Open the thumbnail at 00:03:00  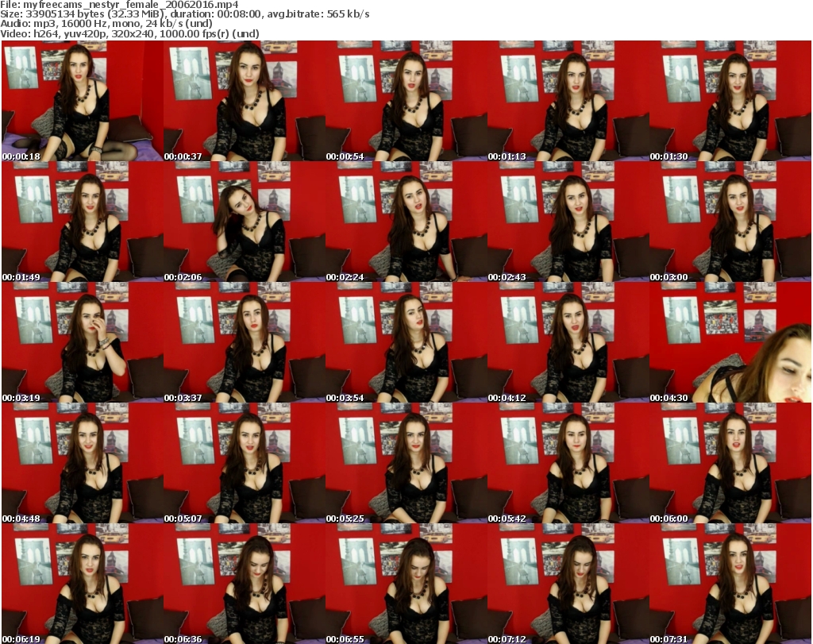coord(730,222)
